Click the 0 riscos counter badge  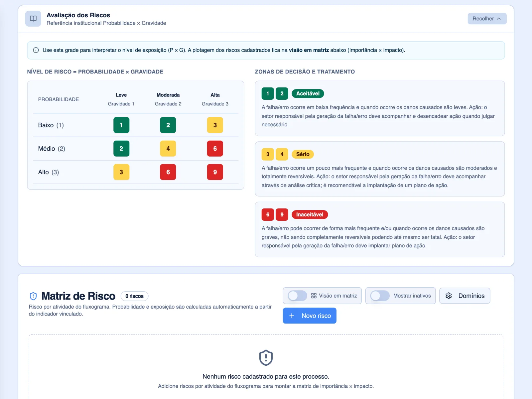tap(134, 296)
